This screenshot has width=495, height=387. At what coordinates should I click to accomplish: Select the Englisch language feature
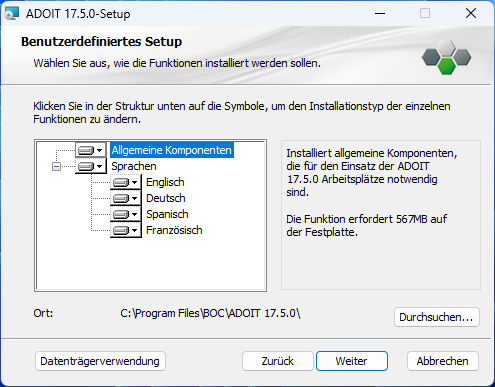[165, 182]
